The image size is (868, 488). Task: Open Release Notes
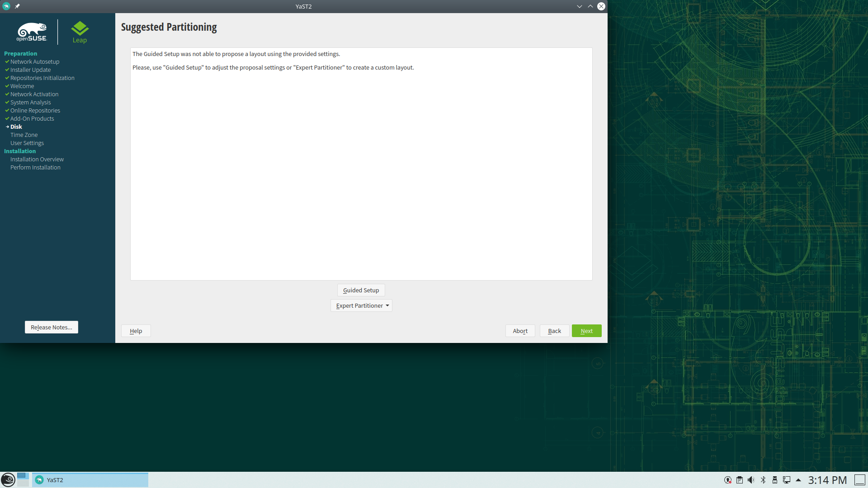coord(52,328)
